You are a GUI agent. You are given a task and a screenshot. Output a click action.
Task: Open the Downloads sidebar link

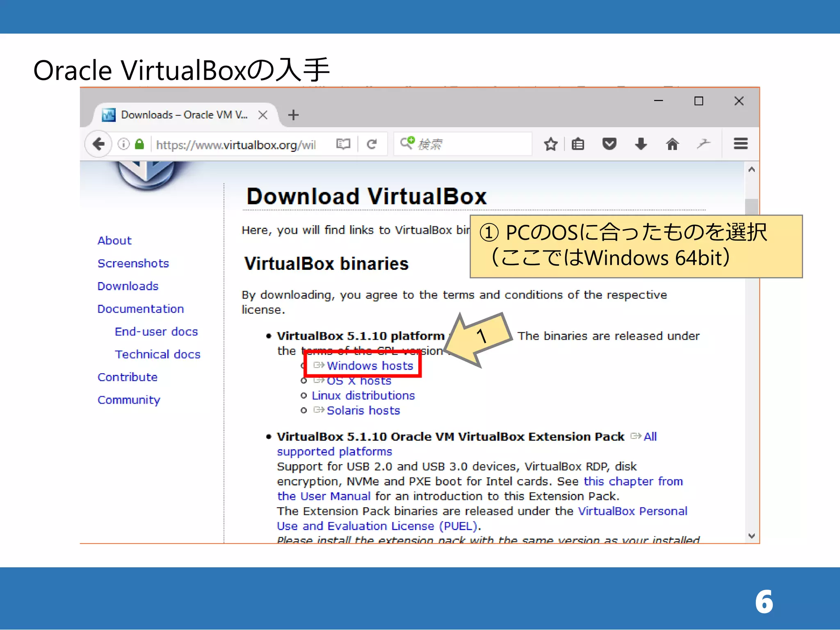tap(128, 286)
